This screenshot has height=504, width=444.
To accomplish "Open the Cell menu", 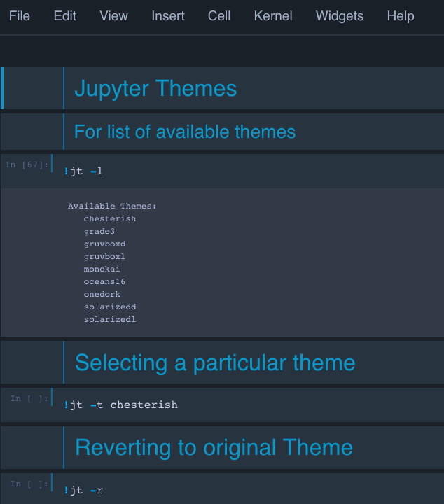I will tap(219, 15).
